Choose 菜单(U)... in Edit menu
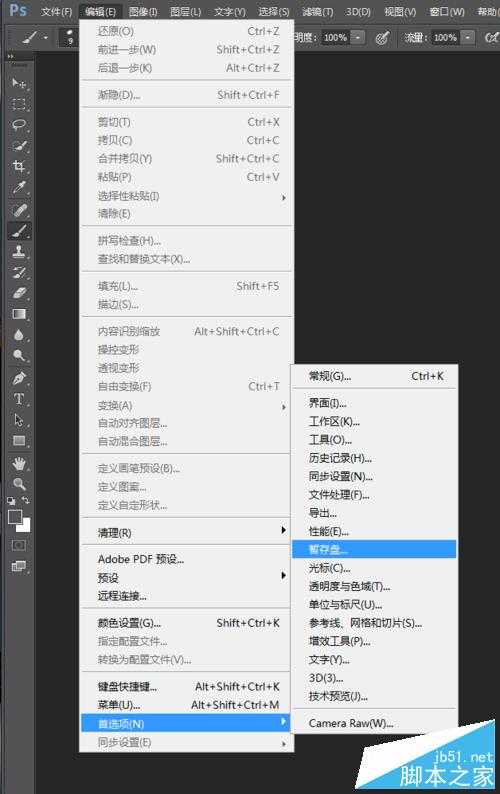 pos(187,705)
